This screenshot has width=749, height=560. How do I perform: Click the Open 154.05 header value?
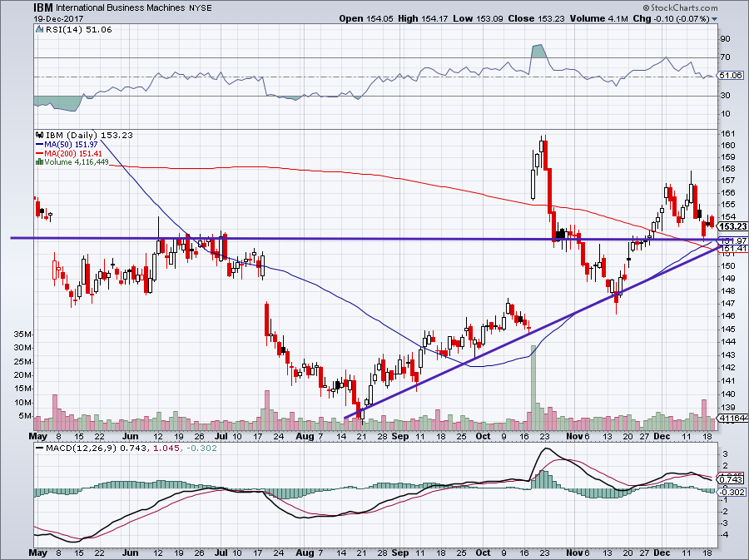(366, 18)
